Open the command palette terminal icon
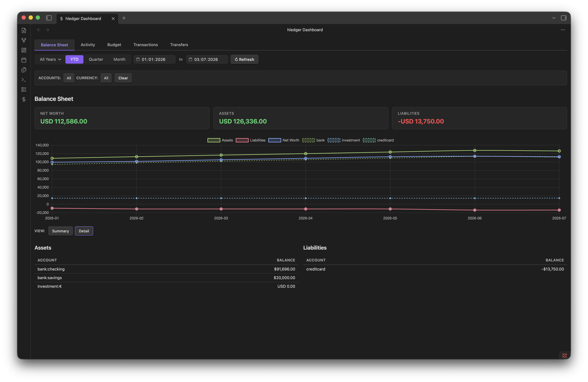 [24, 80]
